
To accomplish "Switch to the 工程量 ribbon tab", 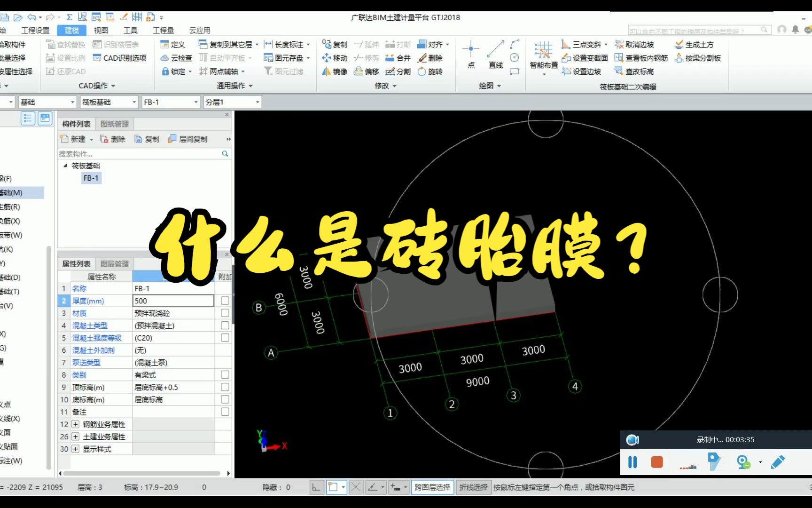I will (x=163, y=30).
